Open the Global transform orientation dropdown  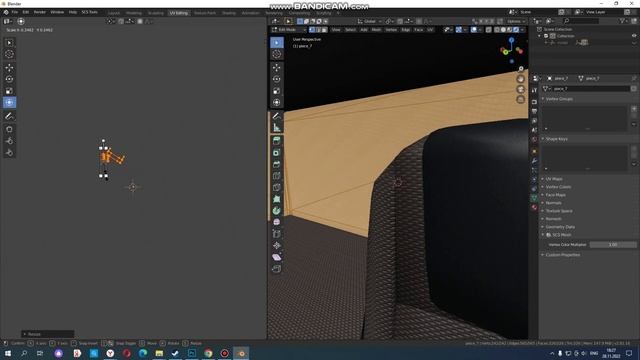click(x=369, y=21)
